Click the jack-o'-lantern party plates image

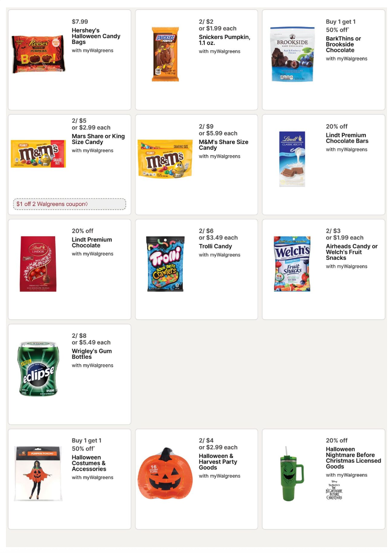coord(165,474)
